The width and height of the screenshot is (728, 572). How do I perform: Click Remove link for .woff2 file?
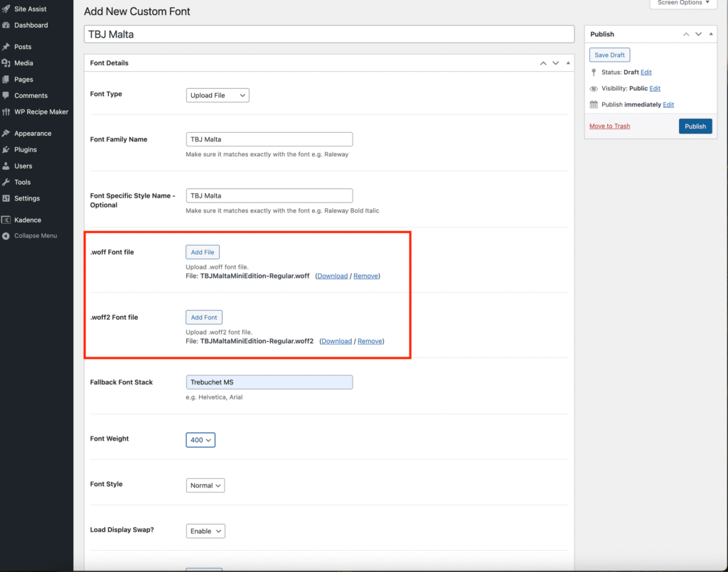pos(370,341)
